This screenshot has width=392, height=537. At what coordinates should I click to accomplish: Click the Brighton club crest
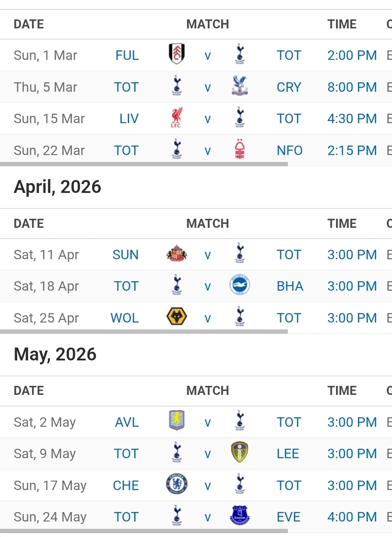point(240,286)
